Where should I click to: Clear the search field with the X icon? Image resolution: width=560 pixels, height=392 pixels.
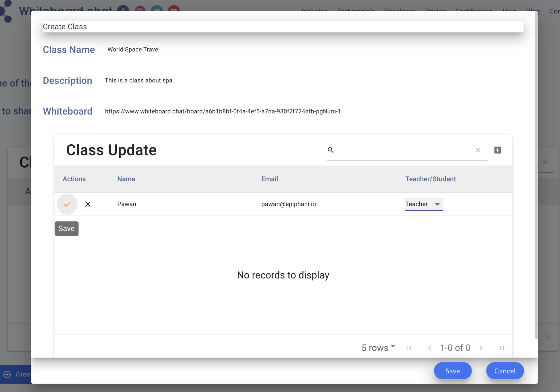[x=477, y=150]
